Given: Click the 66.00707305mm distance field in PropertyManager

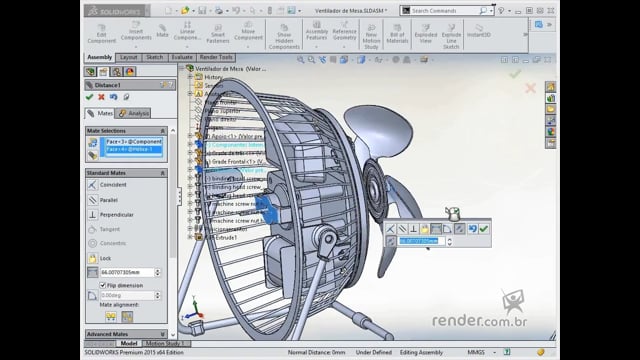Looking at the screenshot, I should coord(127,272).
